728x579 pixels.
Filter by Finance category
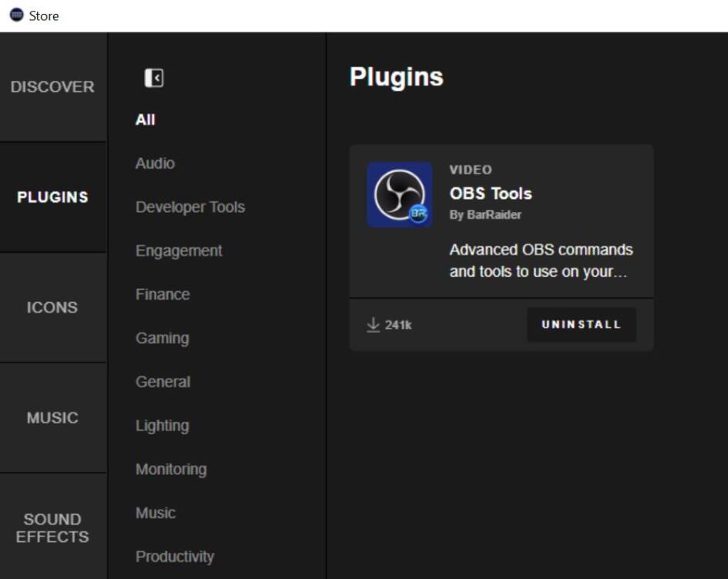(x=163, y=295)
